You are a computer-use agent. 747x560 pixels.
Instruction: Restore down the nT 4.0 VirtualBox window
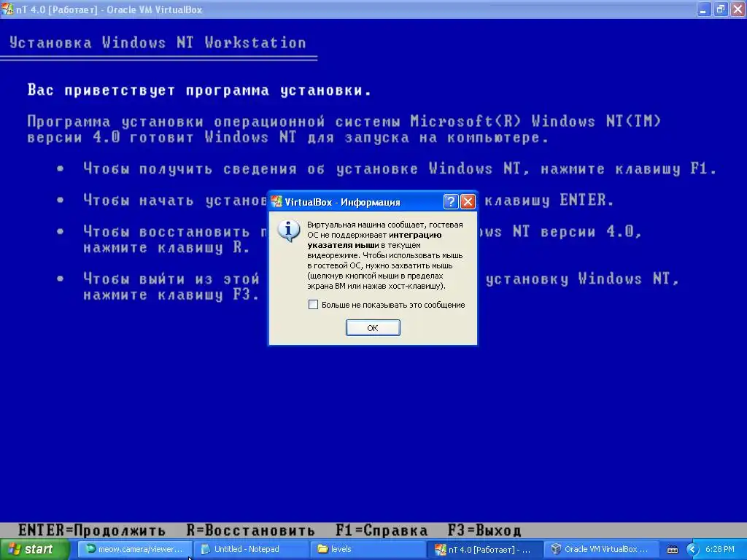(x=721, y=9)
